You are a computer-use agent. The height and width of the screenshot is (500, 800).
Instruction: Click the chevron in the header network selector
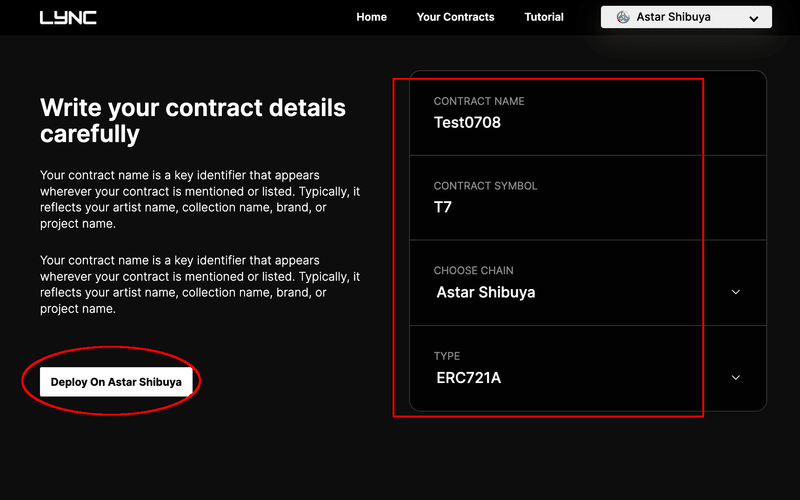tap(754, 18)
